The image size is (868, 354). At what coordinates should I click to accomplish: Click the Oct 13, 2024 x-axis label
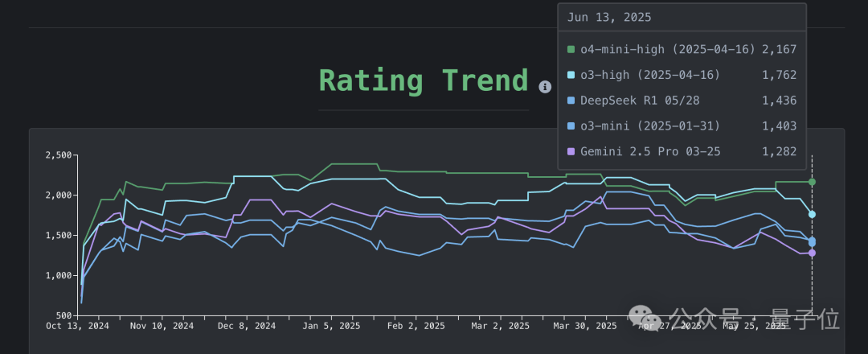77,327
